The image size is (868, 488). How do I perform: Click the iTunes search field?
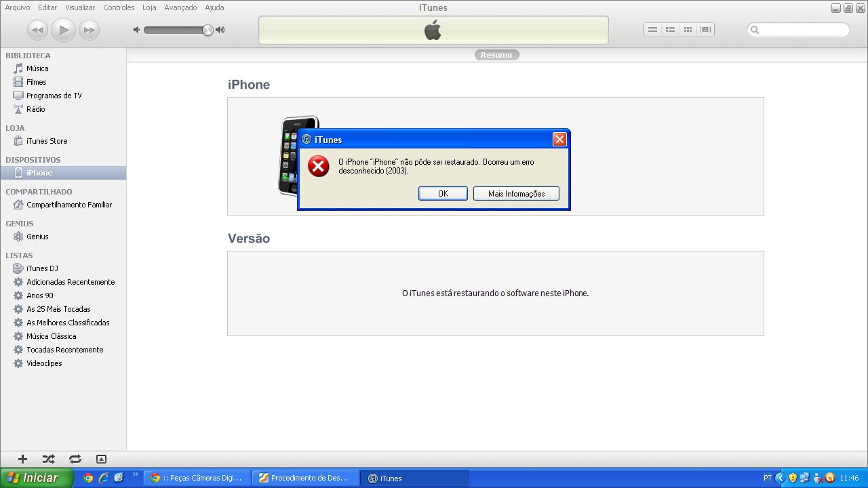coord(798,30)
